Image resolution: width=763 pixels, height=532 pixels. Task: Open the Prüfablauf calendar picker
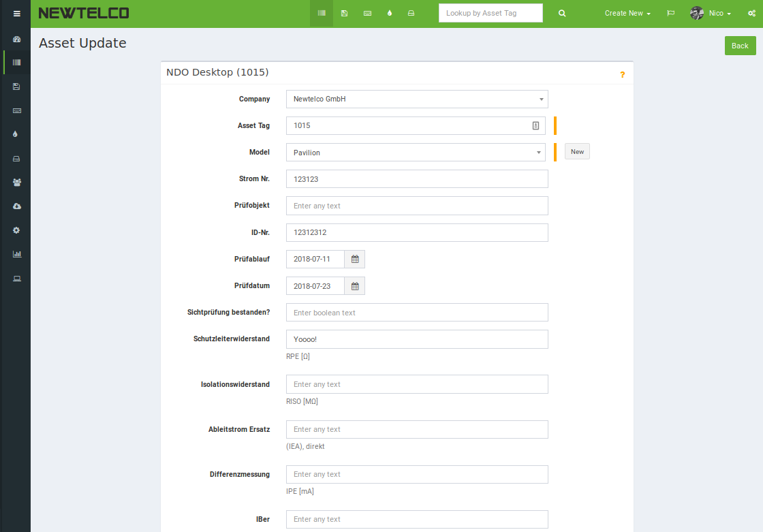(355, 259)
